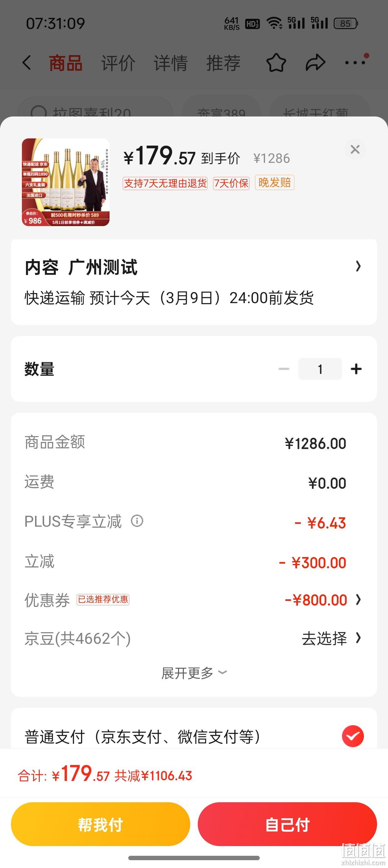Open Jingdou 去选择 chevron
The image size is (388, 868).
pyautogui.click(x=358, y=638)
